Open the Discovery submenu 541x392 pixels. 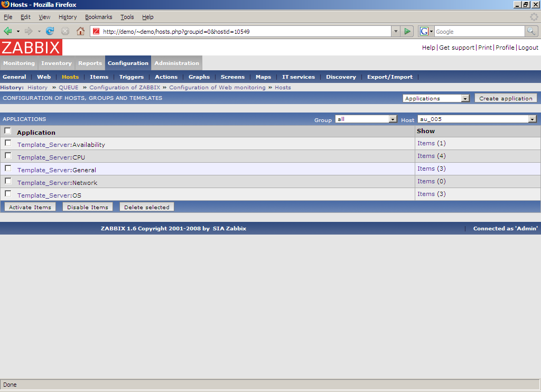[341, 77]
